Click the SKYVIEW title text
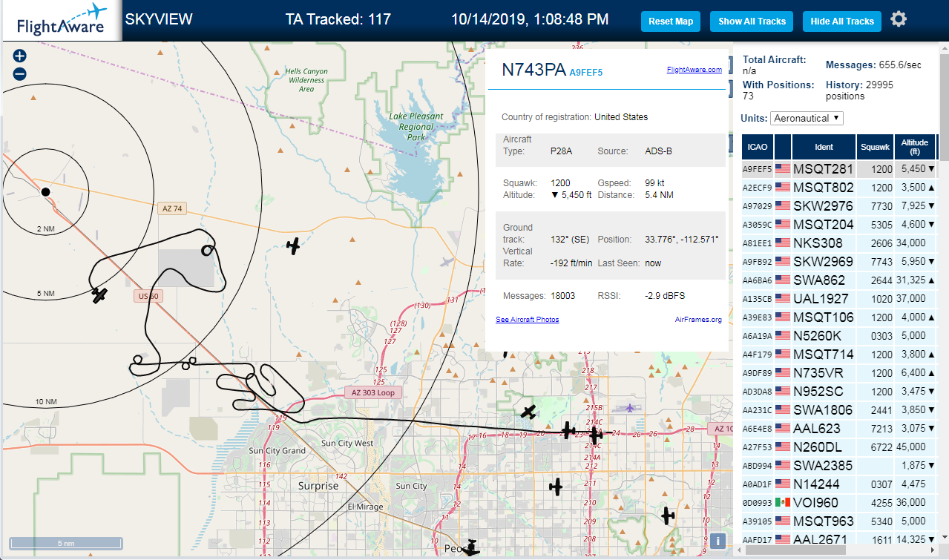949x560 pixels. tap(159, 19)
